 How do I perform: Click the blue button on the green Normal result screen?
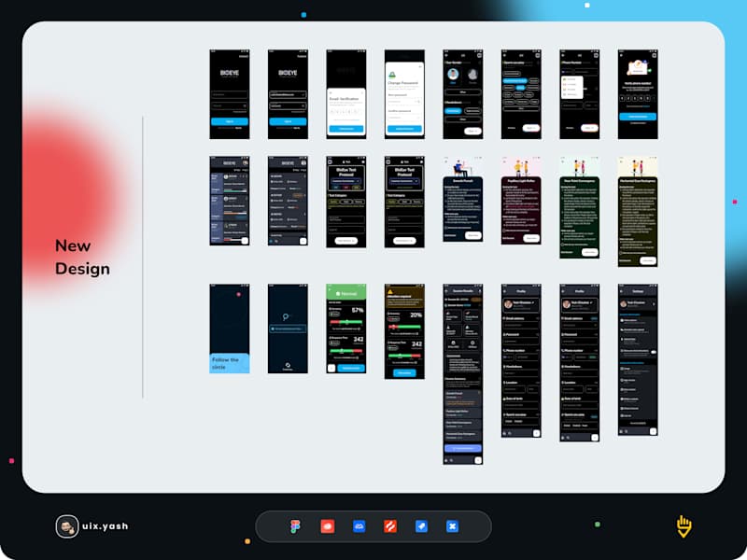[x=351, y=368]
